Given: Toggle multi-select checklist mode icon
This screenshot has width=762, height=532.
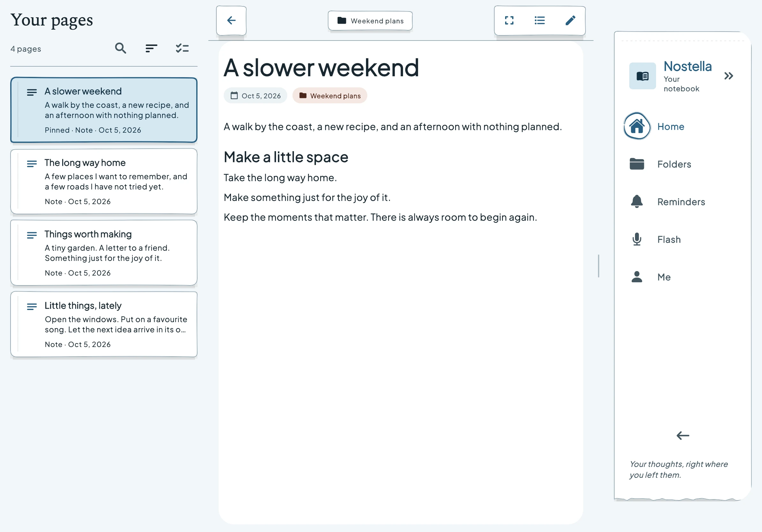Looking at the screenshot, I should (182, 48).
